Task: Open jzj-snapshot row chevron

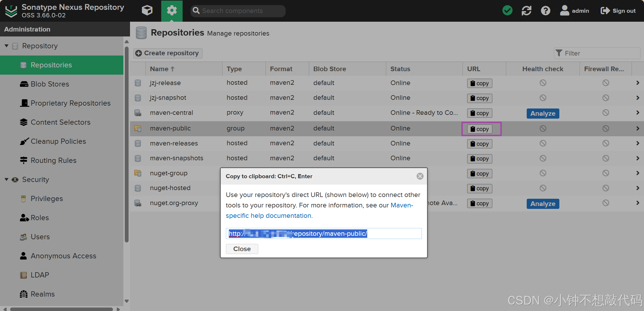Action: coord(637,98)
